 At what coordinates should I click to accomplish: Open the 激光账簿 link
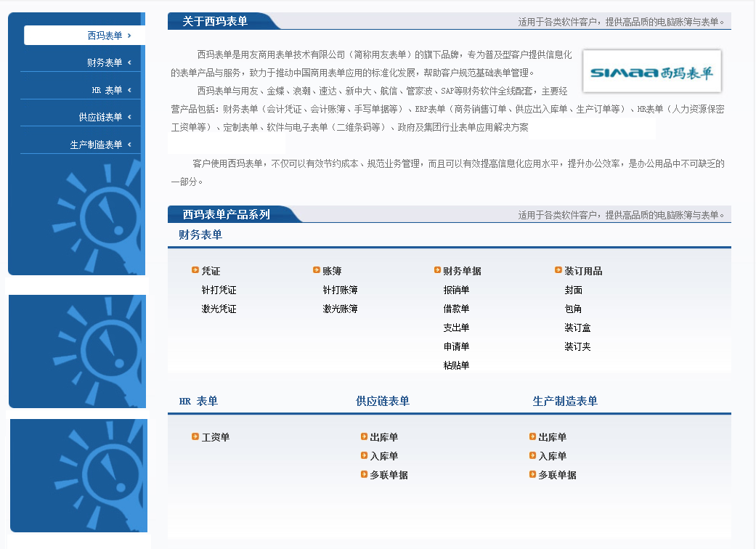[340, 309]
